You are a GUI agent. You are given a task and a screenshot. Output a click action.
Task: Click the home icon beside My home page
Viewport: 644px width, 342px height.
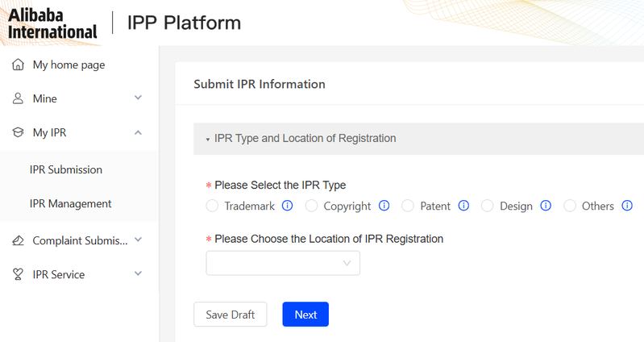coord(18,65)
